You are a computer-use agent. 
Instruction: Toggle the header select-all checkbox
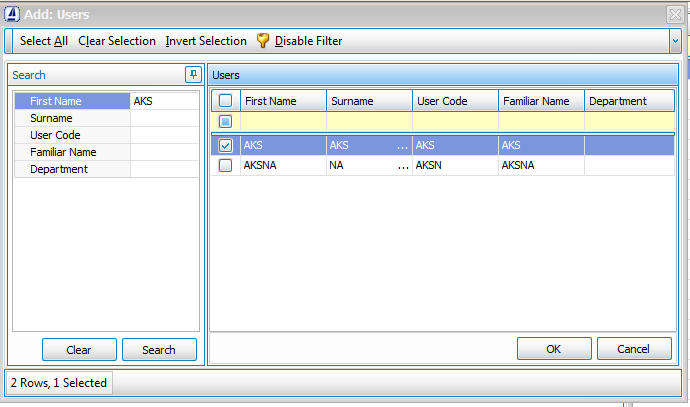(226, 101)
